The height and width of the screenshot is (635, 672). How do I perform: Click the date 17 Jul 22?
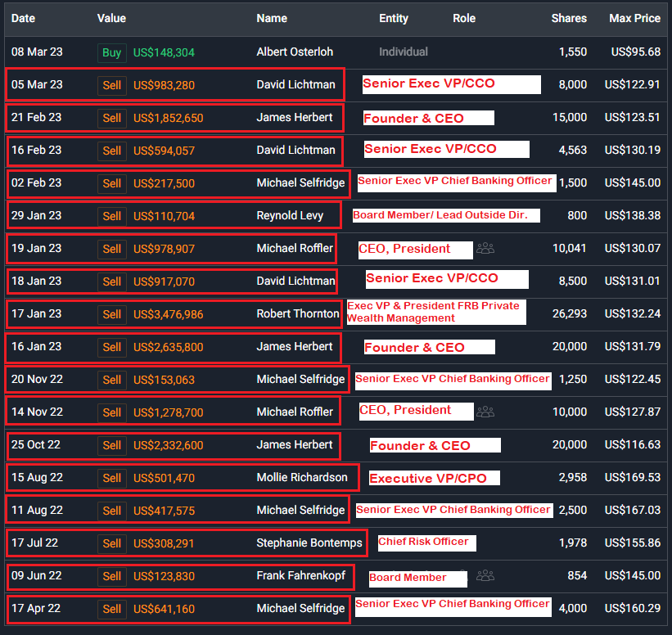34,543
